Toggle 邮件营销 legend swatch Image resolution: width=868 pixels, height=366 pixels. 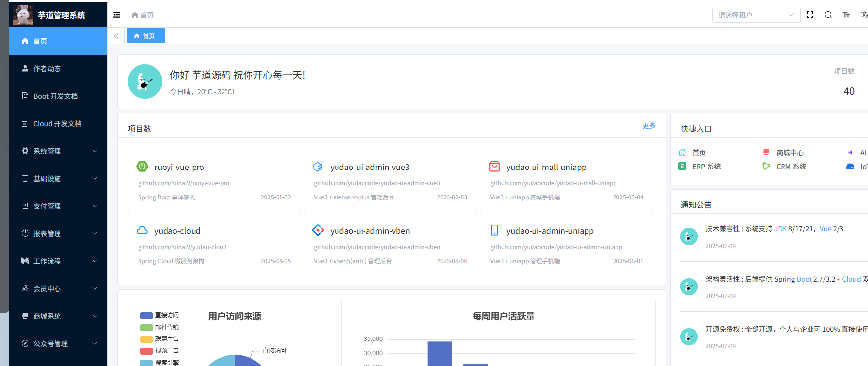(146, 327)
